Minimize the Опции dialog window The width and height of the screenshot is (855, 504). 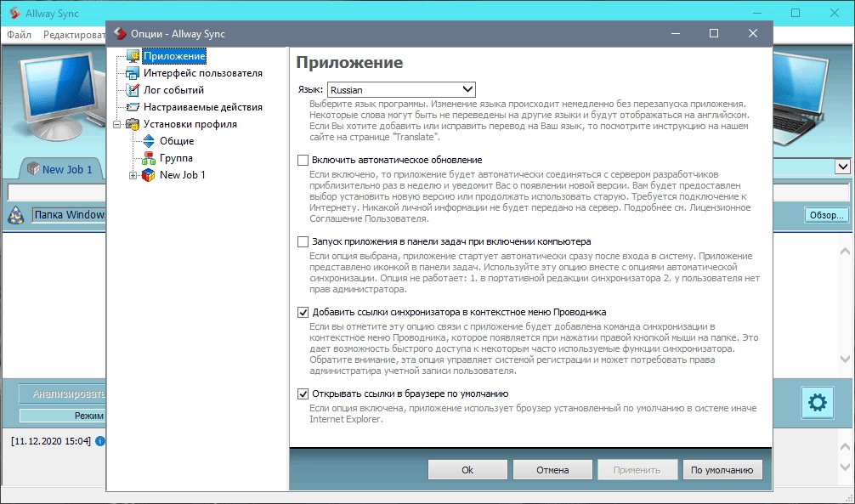point(676,33)
